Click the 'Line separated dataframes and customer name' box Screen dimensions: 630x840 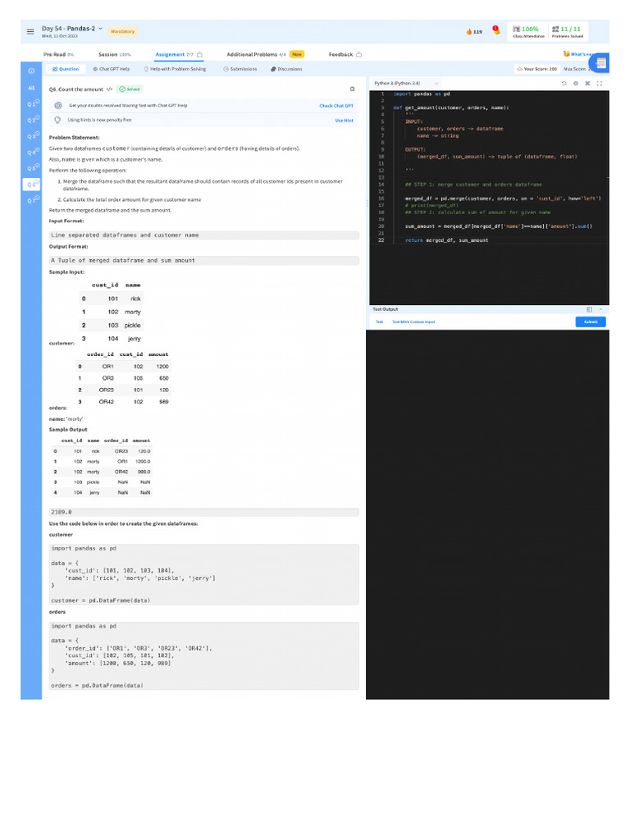tap(203, 235)
